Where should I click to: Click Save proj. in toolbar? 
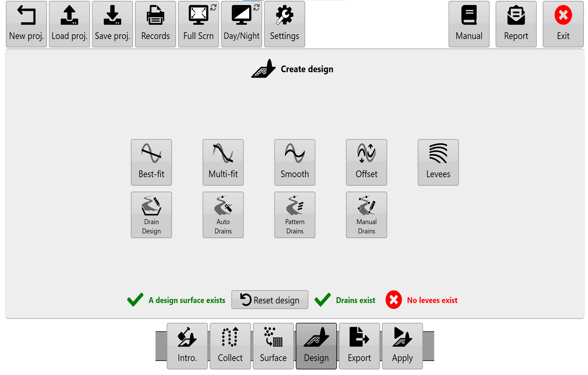tap(112, 24)
